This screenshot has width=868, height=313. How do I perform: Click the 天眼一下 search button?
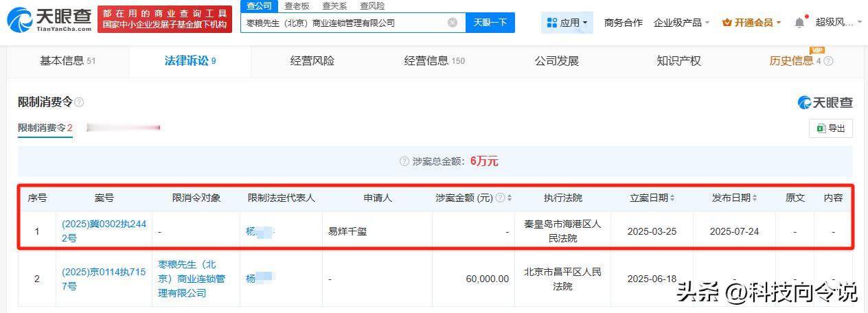point(490,23)
